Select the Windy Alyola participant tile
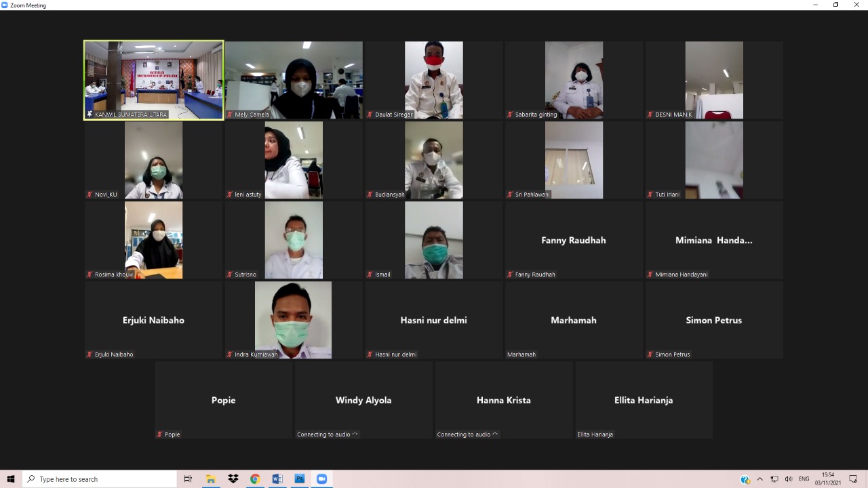Screen dimensions: 868x488 [x=363, y=400]
